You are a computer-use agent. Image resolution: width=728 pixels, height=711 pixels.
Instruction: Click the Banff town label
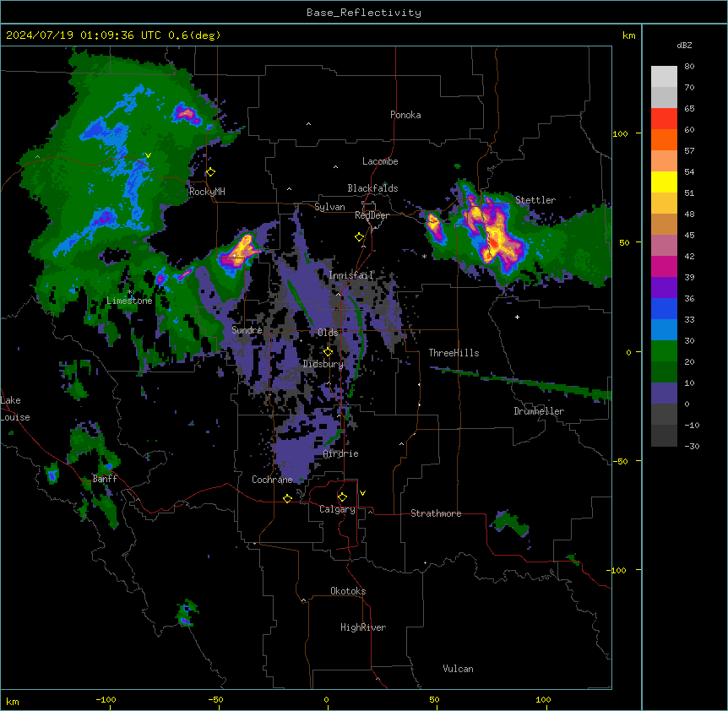105,479
